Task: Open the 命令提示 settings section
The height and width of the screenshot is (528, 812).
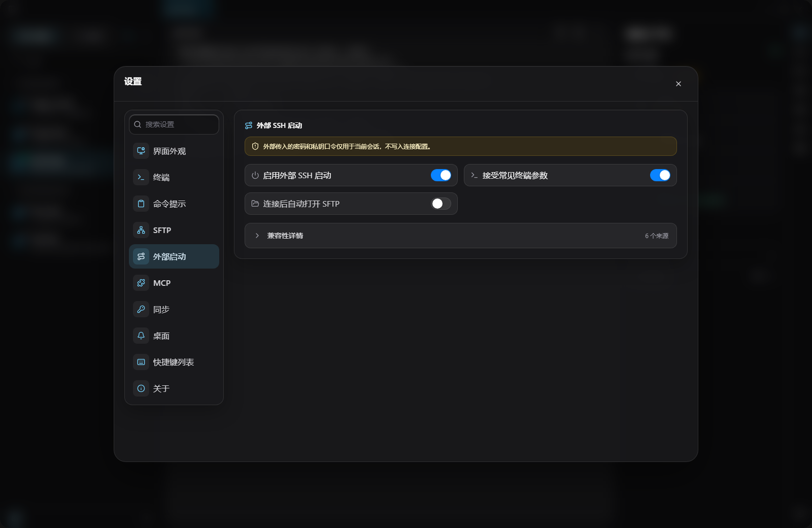Action: coord(174,204)
